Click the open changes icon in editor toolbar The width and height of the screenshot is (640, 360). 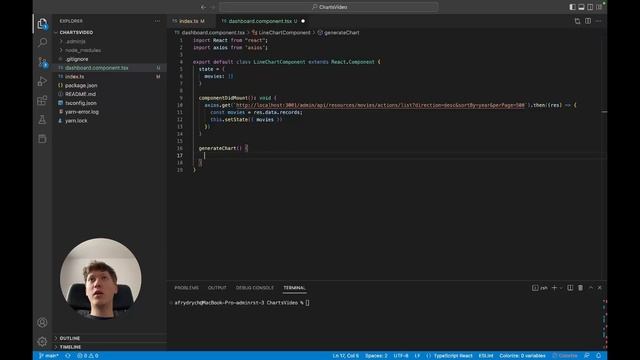pos(577,21)
